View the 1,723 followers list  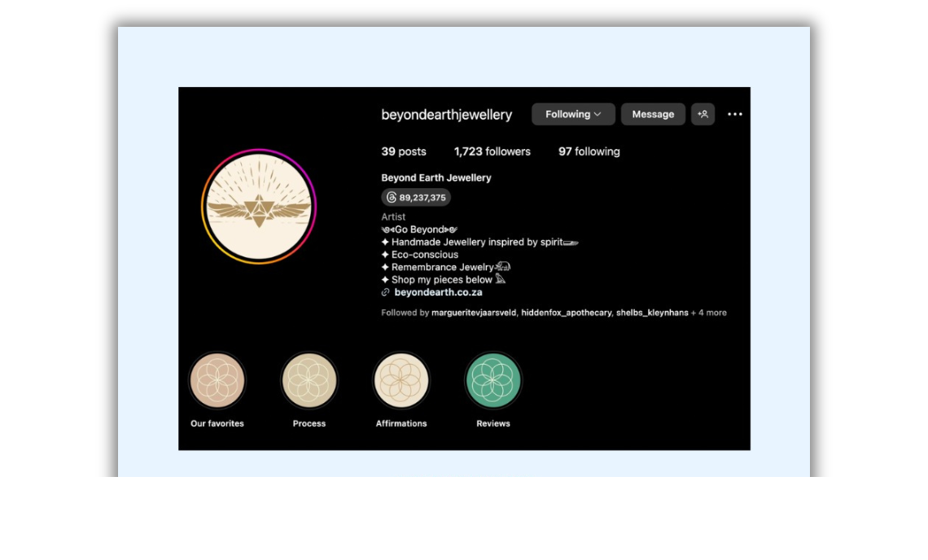point(492,152)
